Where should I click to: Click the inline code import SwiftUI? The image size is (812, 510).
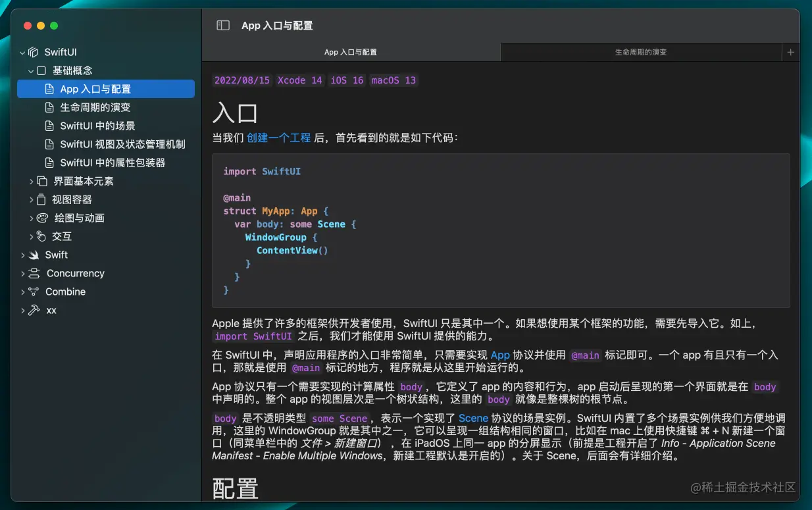253,336
